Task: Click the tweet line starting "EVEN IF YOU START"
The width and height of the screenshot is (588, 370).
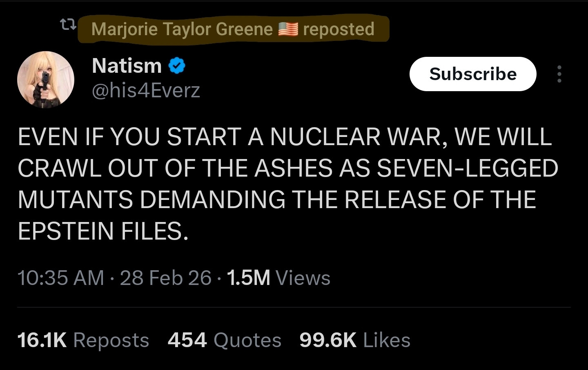Action: (x=284, y=137)
